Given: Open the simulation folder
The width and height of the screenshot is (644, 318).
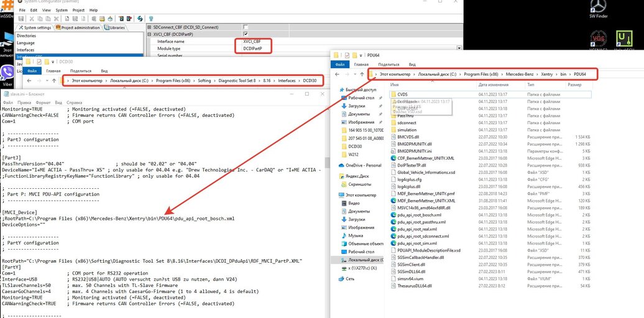Looking at the screenshot, I should pos(407,130).
